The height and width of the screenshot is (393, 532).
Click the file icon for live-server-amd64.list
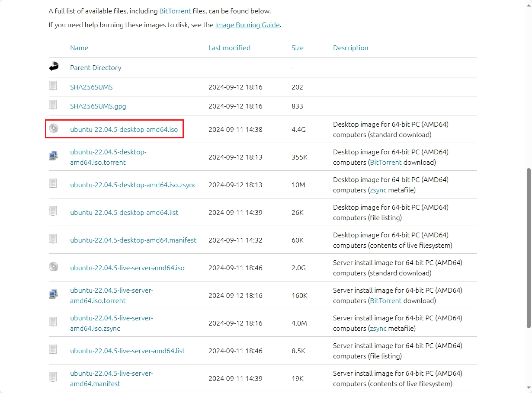53,349
